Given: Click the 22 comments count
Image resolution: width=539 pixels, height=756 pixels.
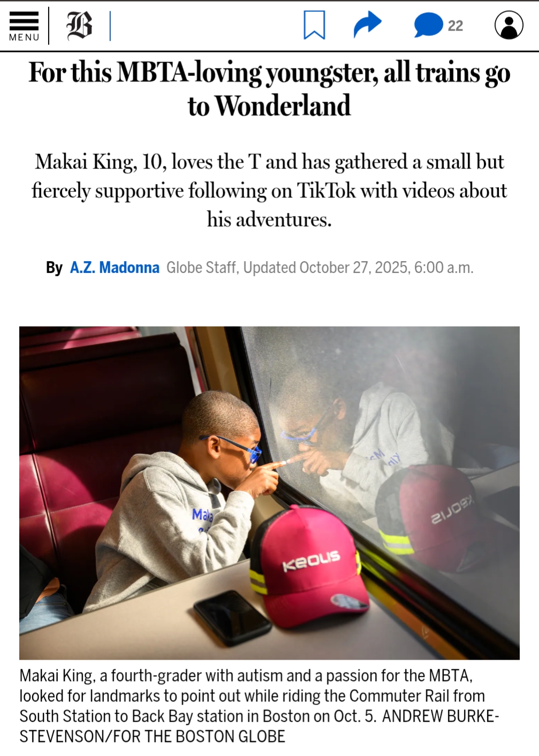Looking at the screenshot, I should coord(456,26).
